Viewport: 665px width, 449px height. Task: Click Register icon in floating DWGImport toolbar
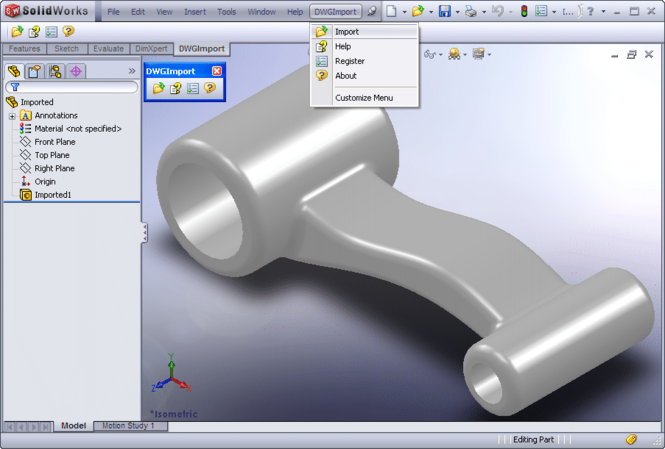[x=193, y=88]
